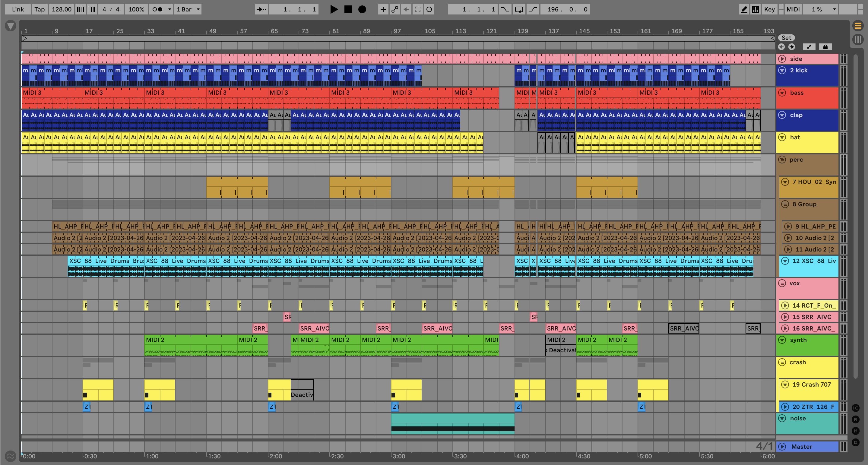Start playback with the Play button
This screenshot has width=868, height=465.
tap(334, 9)
